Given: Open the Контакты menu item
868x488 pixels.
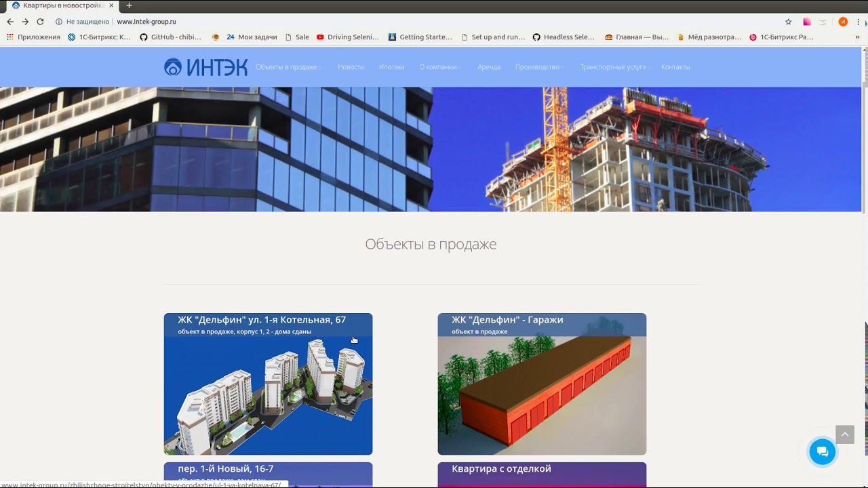Looking at the screenshot, I should 675,67.
